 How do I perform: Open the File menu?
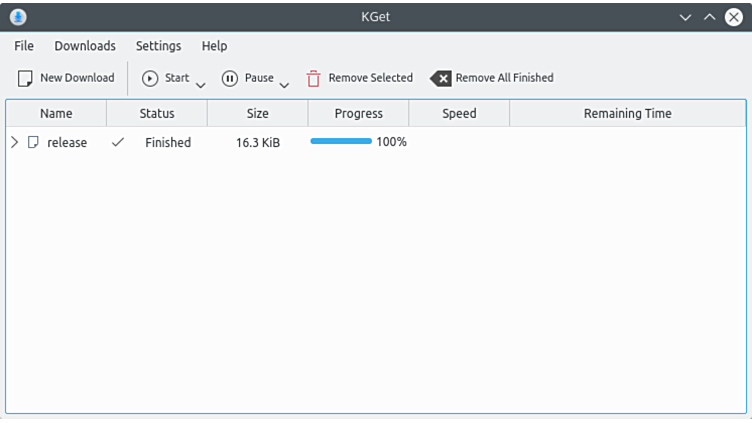coord(24,46)
